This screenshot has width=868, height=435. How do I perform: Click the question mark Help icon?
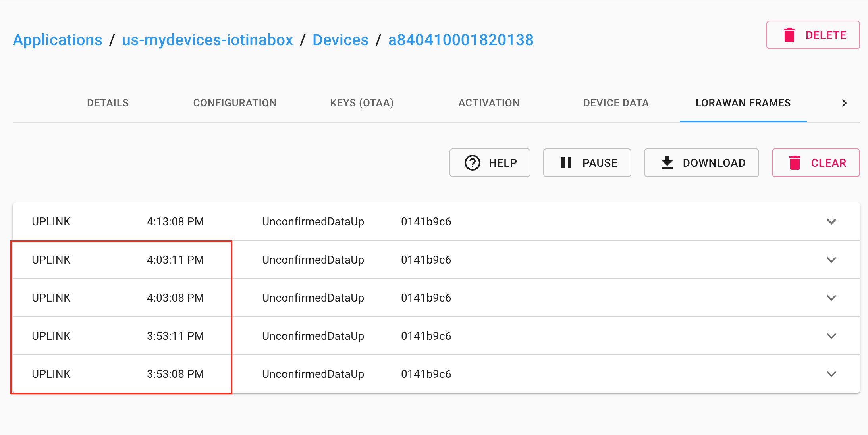tap(473, 163)
